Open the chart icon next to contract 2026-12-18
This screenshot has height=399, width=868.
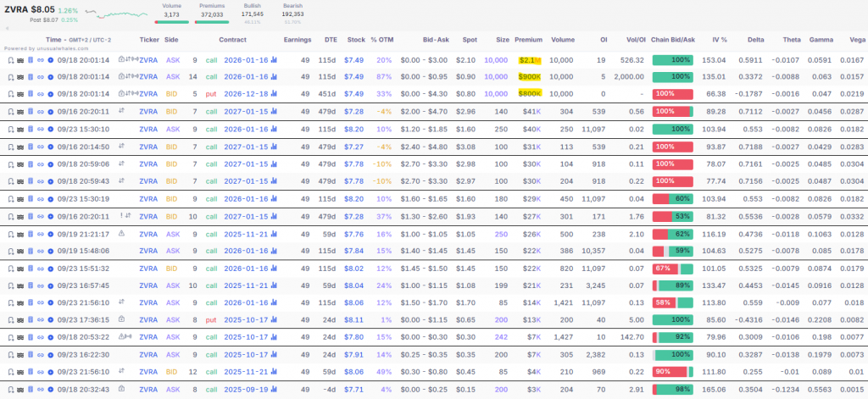(x=274, y=94)
